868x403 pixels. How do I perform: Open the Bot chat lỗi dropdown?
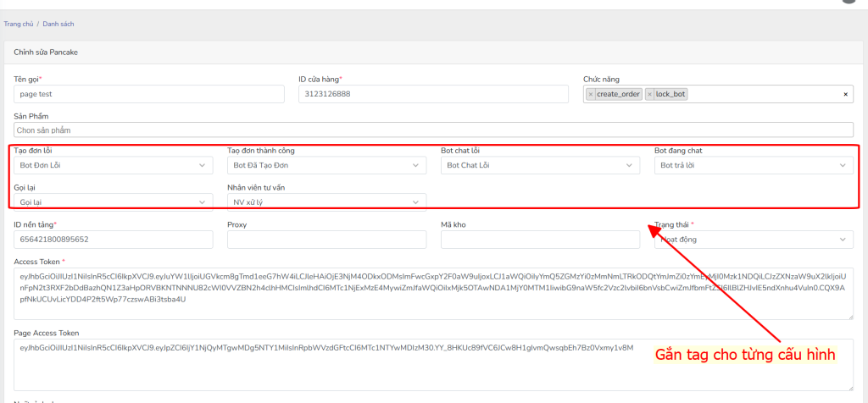tap(540, 165)
